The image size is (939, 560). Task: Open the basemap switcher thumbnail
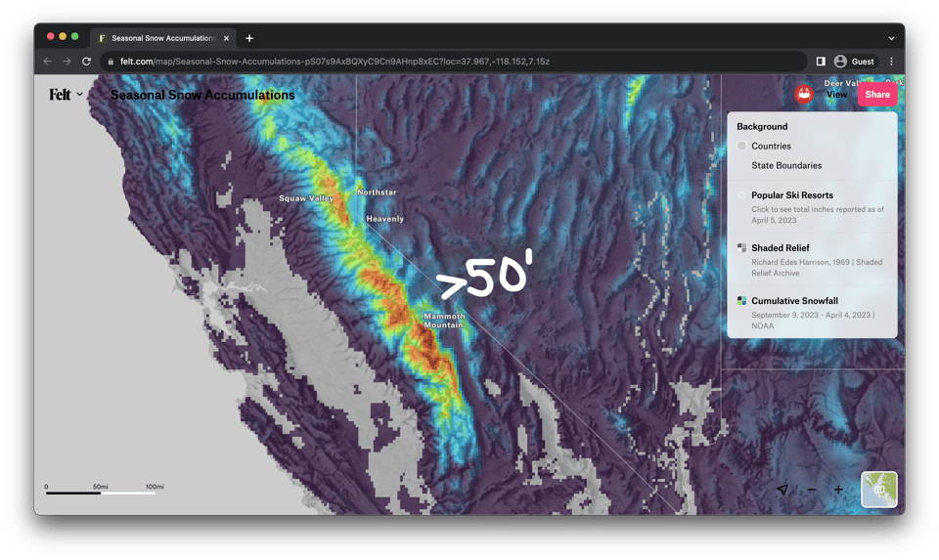878,489
